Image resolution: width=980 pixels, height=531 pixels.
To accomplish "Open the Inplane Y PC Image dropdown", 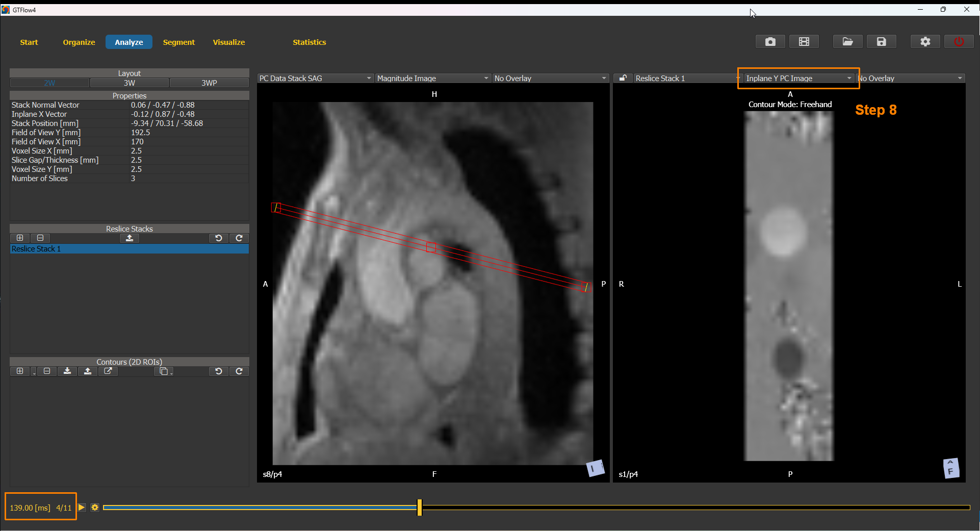I will [798, 78].
